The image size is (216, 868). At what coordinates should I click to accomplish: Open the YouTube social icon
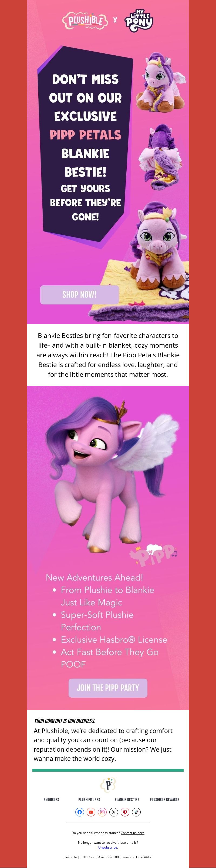91,812
